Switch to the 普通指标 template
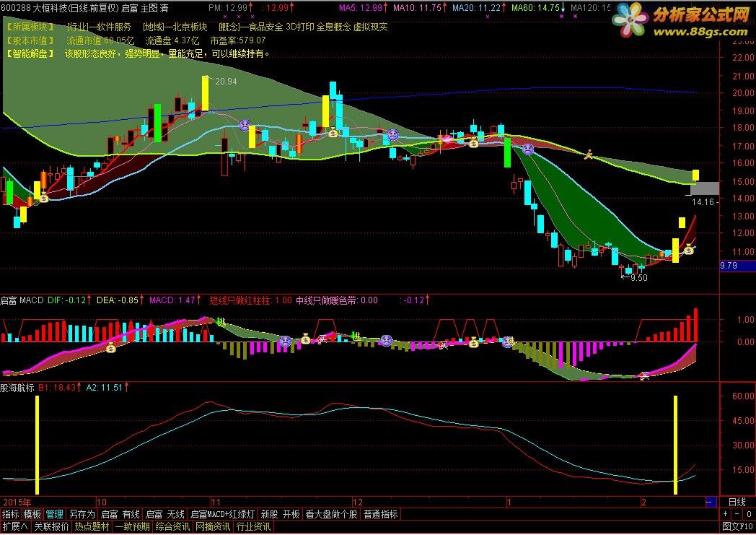 pos(380,514)
